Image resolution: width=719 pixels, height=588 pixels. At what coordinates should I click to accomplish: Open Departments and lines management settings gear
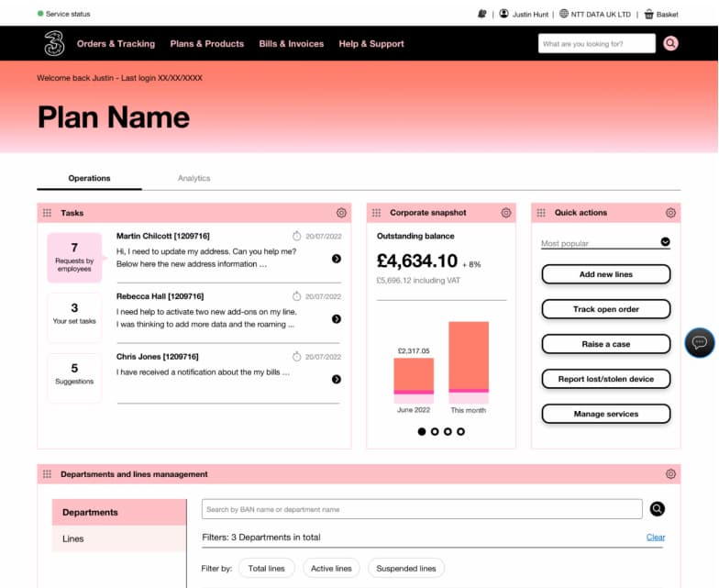[670, 473]
